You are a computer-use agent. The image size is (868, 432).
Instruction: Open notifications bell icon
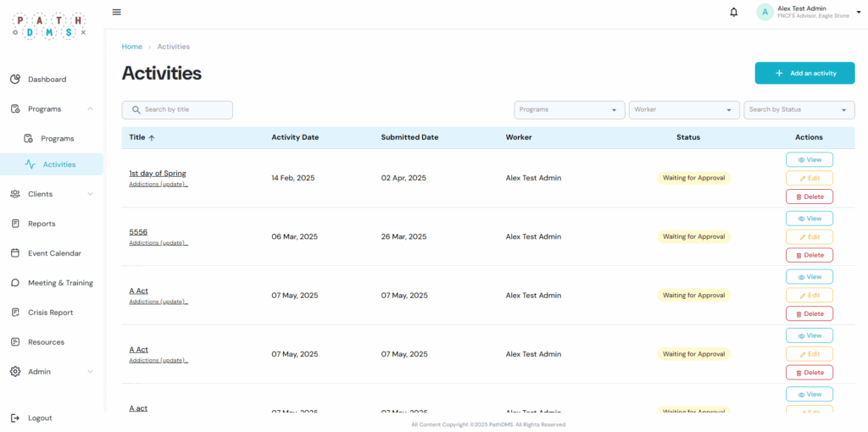tap(733, 12)
